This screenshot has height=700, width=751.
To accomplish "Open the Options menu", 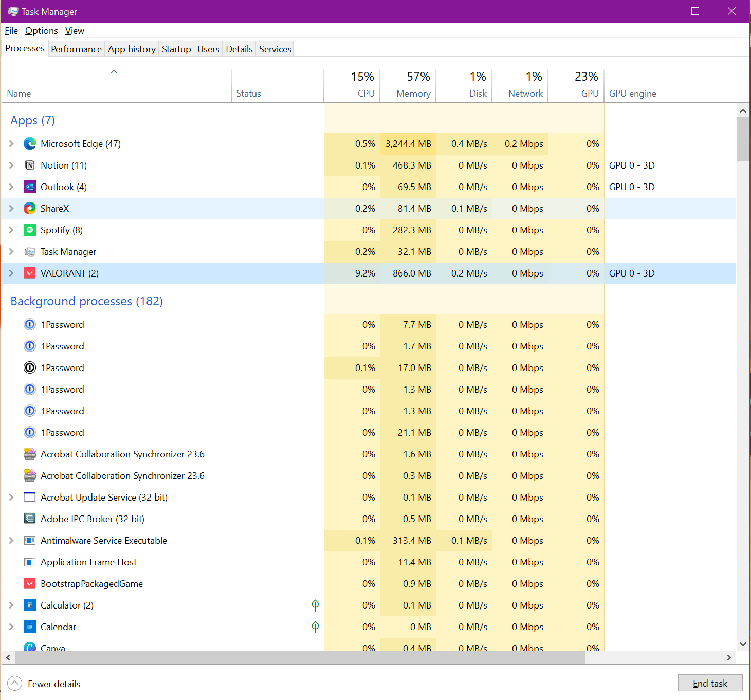I will pyautogui.click(x=41, y=31).
